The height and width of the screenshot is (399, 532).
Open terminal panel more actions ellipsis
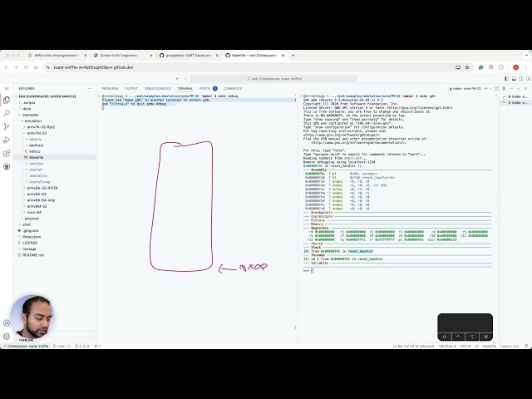[511, 89]
